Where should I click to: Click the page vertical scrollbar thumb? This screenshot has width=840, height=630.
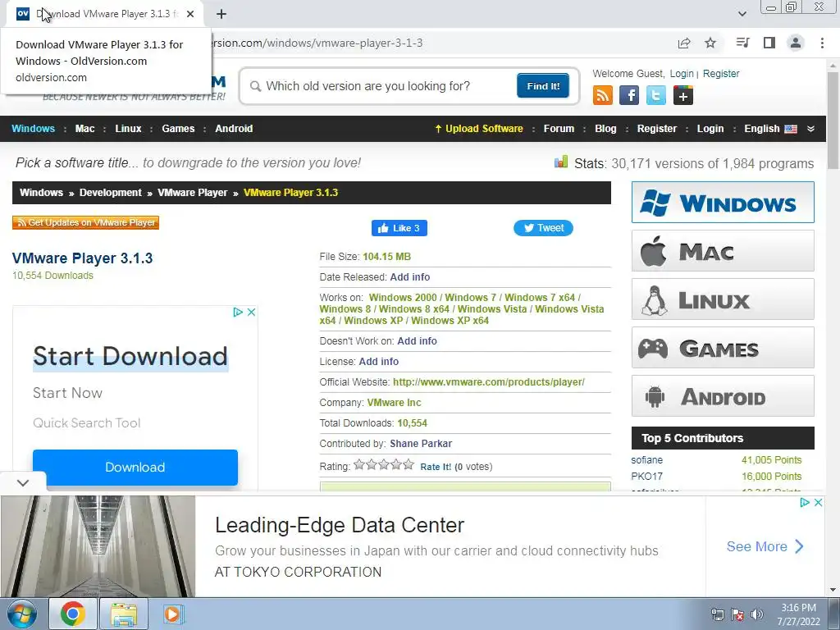point(833,121)
